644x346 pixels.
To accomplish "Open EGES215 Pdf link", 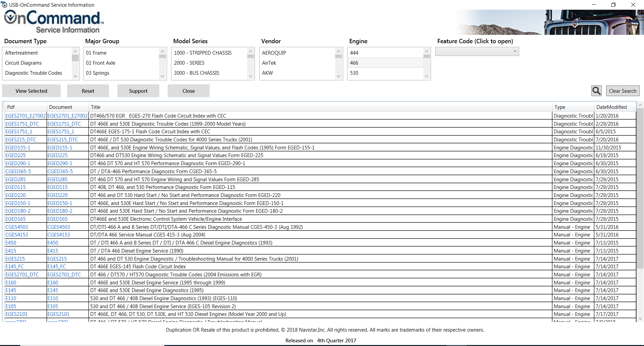I will (x=15, y=259).
